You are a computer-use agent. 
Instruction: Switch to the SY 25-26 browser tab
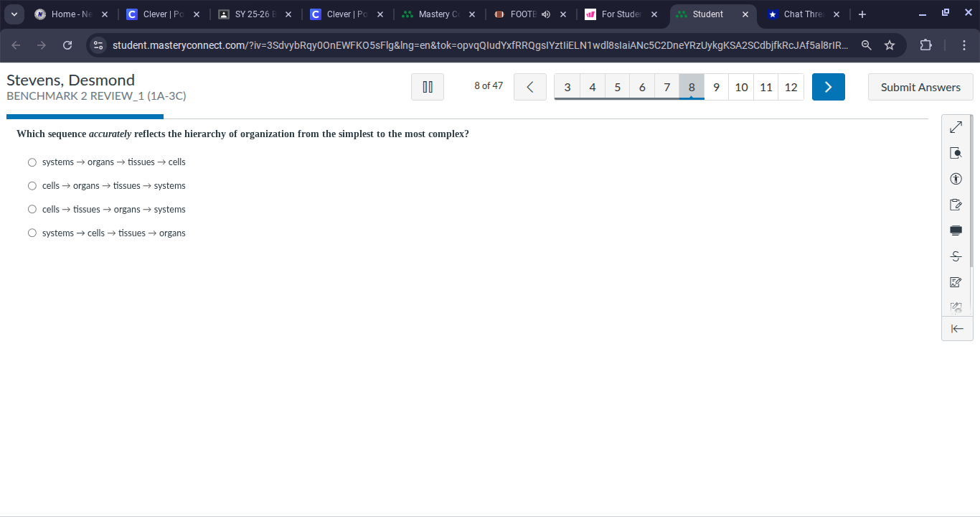coord(255,14)
